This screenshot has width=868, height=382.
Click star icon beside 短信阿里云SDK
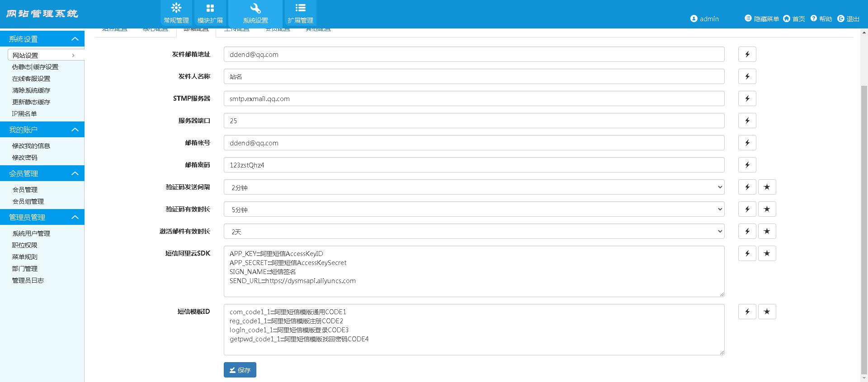767,253
